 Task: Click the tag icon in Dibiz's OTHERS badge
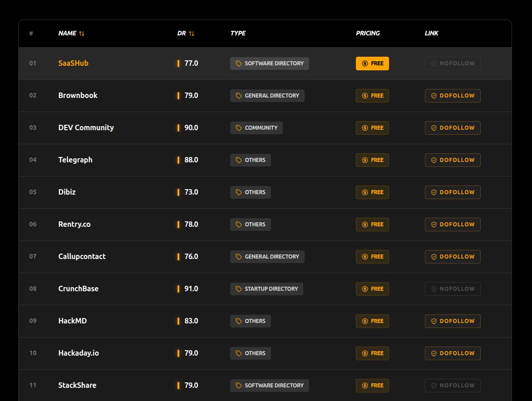[238, 192]
